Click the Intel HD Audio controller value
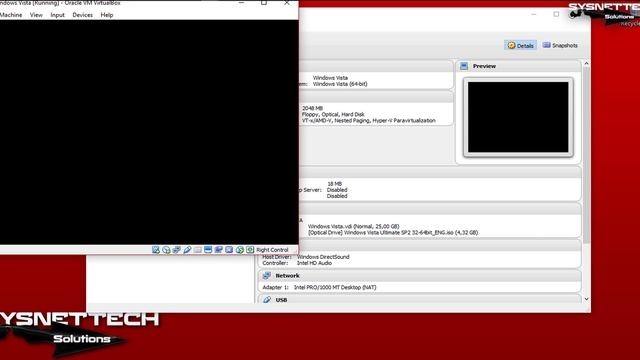The image size is (640, 360). point(314,263)
